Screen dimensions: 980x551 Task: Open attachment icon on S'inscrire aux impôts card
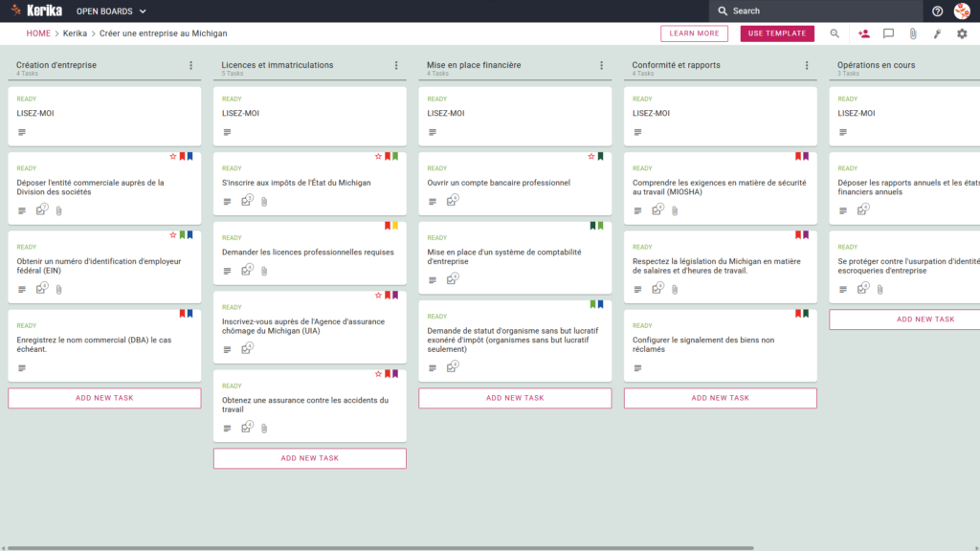[x=264, y=202]
